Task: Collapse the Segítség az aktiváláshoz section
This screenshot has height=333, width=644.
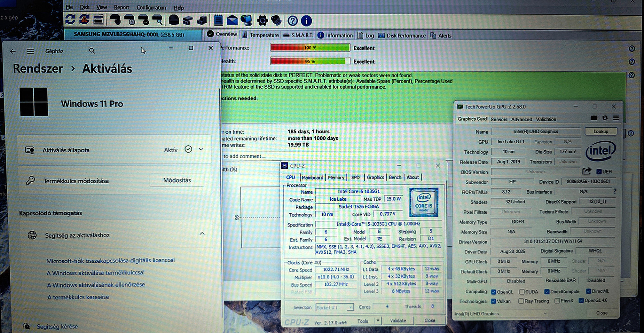Action: tap(202, 234)
